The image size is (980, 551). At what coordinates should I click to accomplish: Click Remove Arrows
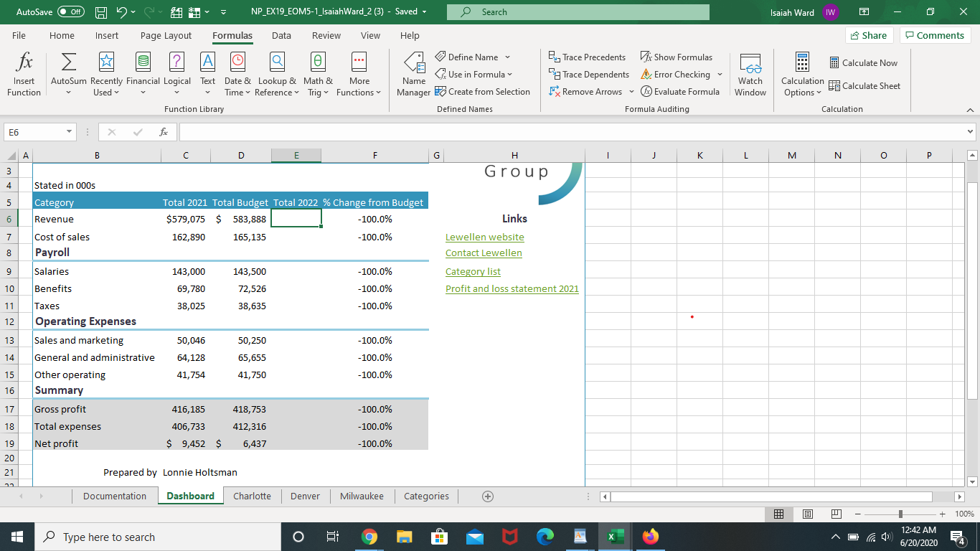coord(585,91)
